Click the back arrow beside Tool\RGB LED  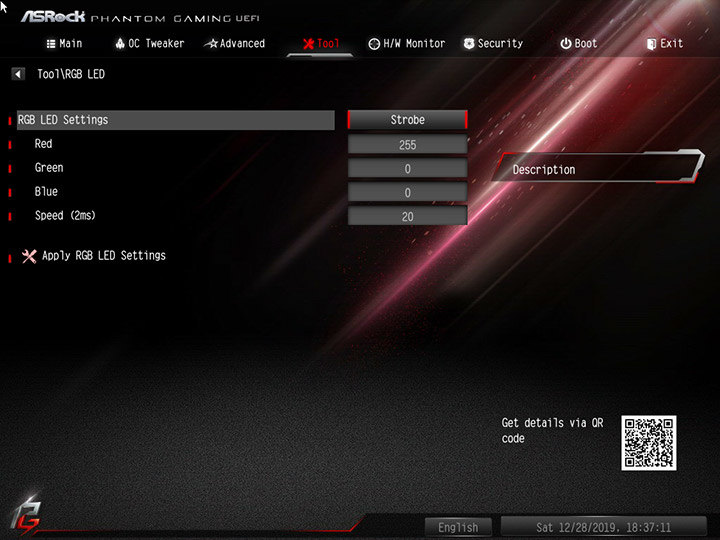(18, 74)
